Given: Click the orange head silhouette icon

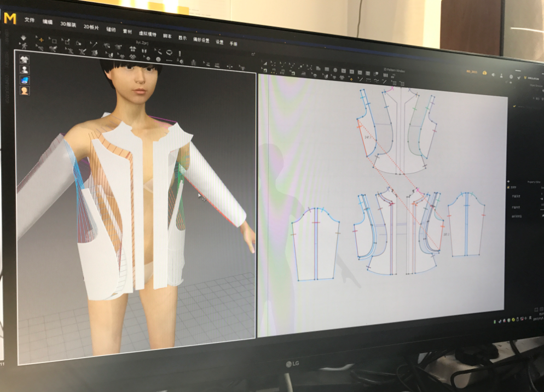Looking at the screenshot, I should tap(24, 91).
